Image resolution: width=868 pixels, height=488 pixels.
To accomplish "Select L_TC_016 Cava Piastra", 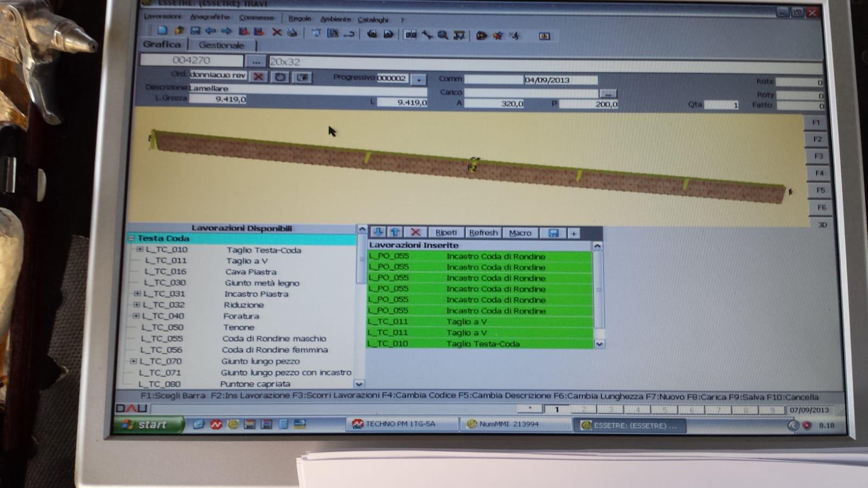I will click(210, 272).
